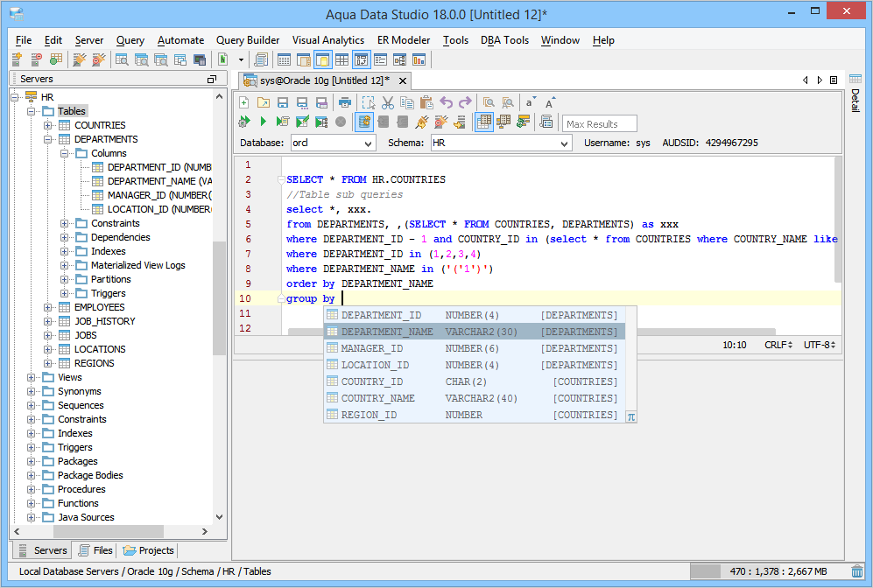The image size is (873, 588).
Task: Expand the EMPLOYEES table node
Action: click(x=48, y=307)
